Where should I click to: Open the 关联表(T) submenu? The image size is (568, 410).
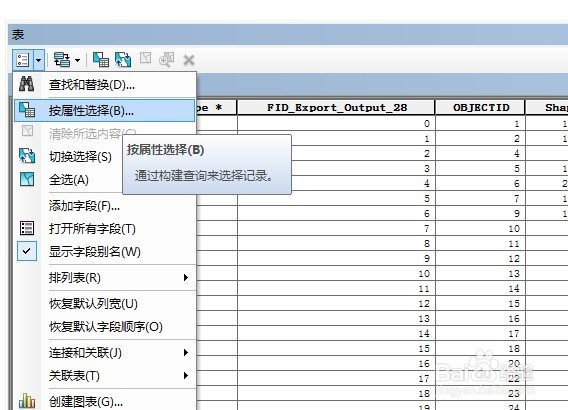pos(105,376)
